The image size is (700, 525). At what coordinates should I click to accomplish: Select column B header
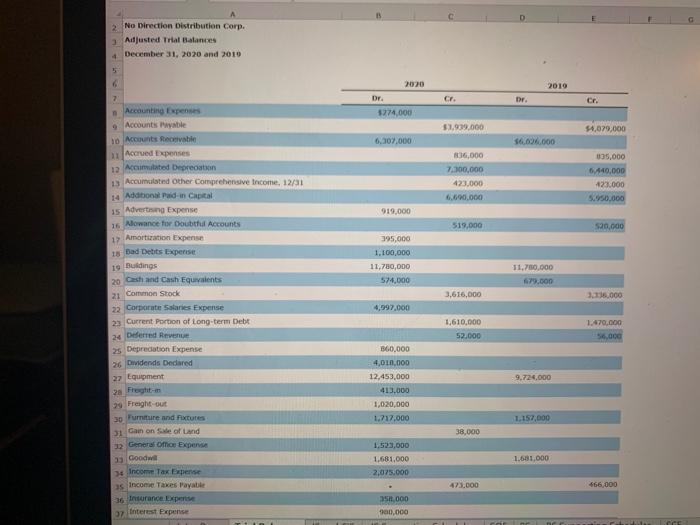(378, 16)
